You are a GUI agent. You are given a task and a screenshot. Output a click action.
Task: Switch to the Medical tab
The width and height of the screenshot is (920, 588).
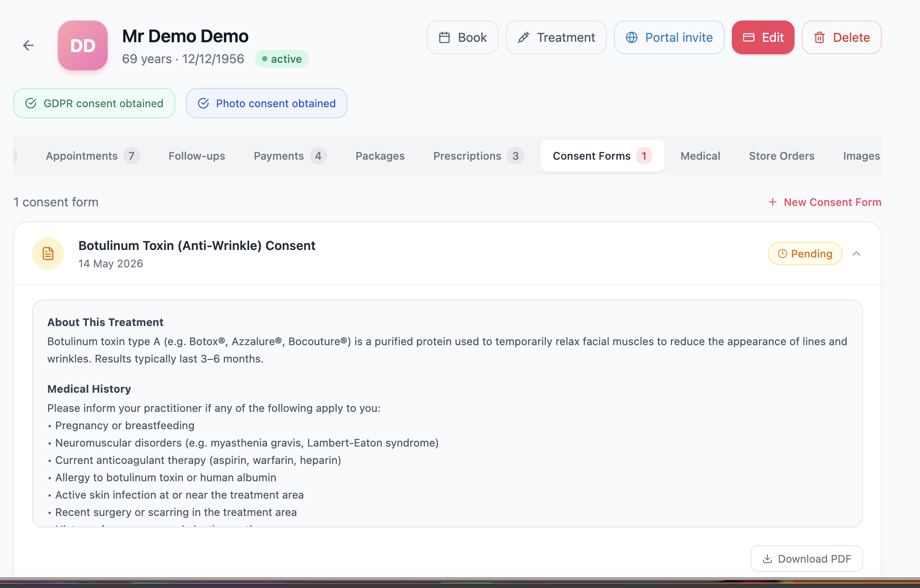coord(700,156)
